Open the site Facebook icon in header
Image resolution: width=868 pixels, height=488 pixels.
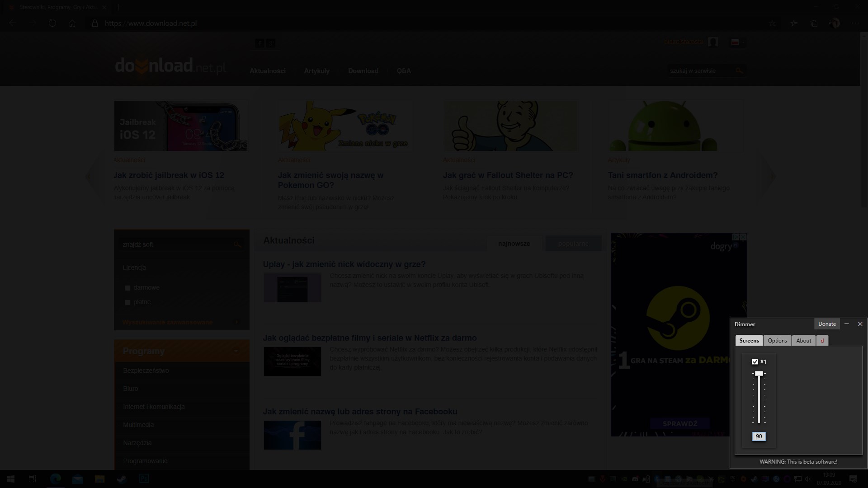click(x=259, y=43)
